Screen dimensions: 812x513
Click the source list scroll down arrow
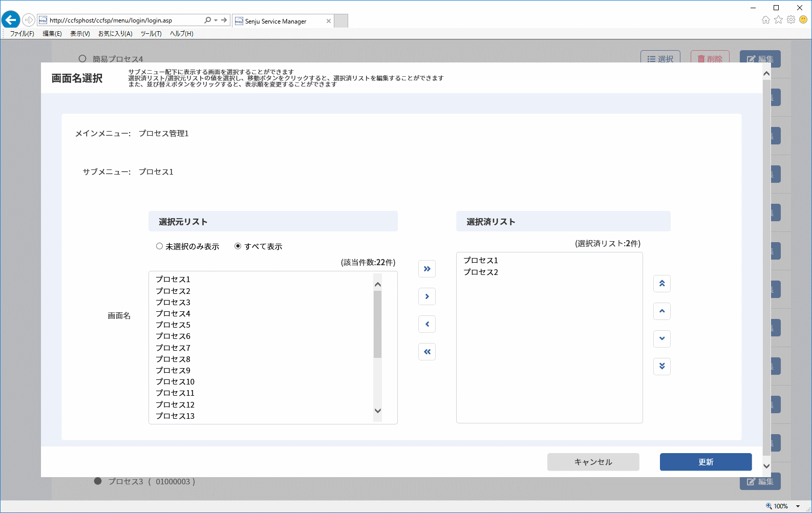pos(378,411)
